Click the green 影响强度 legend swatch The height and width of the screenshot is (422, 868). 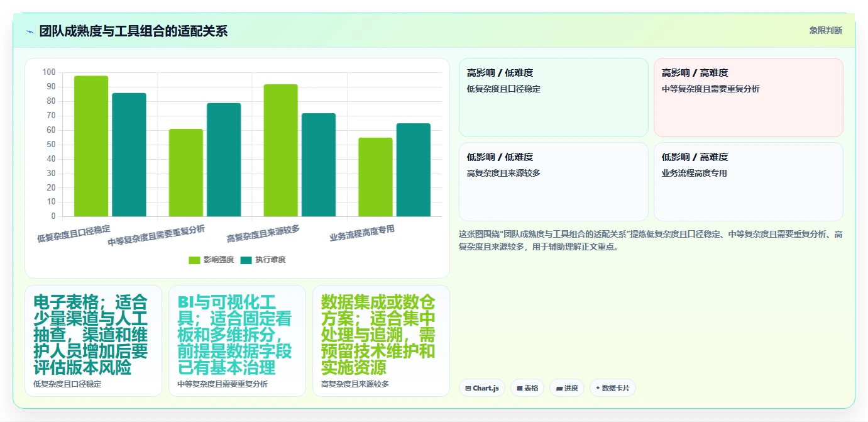click(x=194, y=260)
